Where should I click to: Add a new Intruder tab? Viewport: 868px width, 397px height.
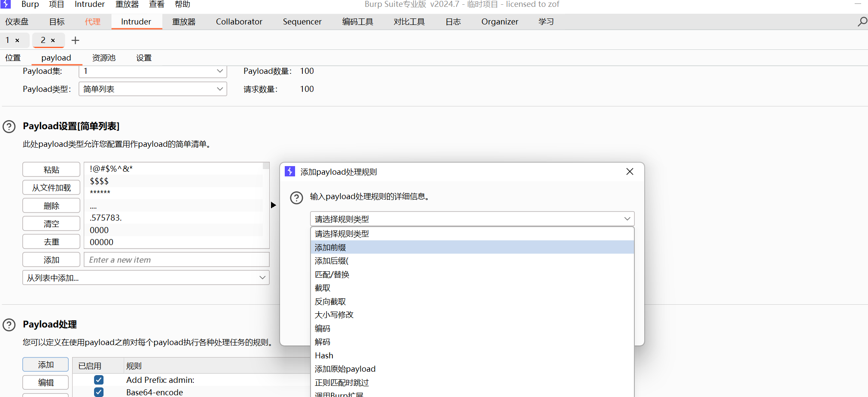tap(75, 40)
